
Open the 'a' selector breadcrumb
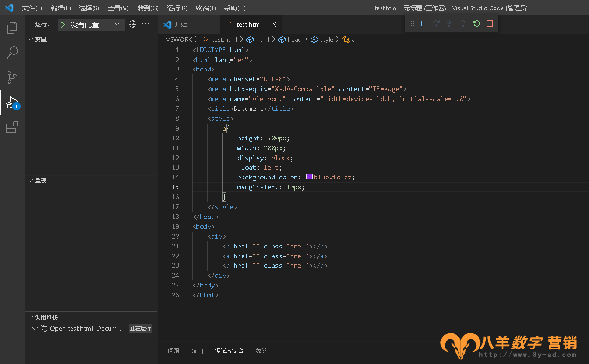[349, 39]
